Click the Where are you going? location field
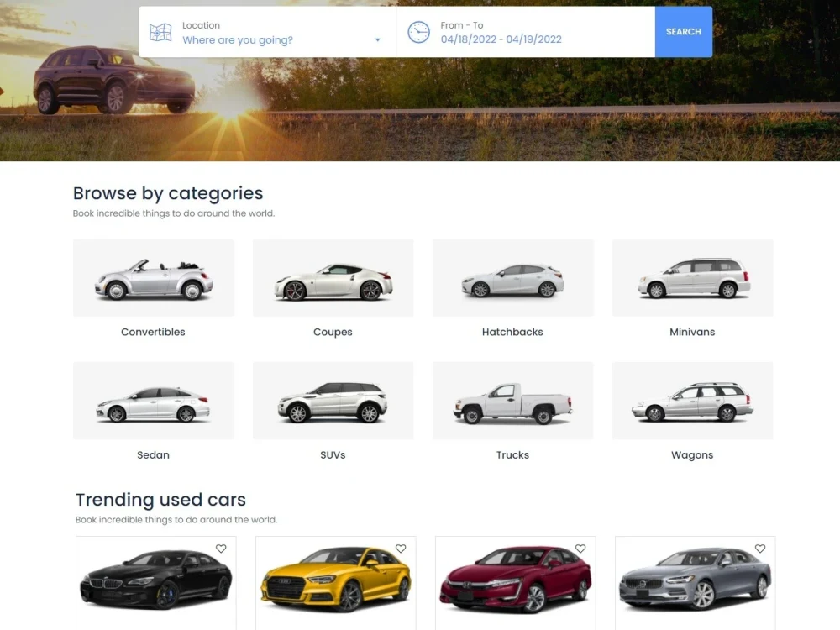The image size is (840, 630). point(267,32)
